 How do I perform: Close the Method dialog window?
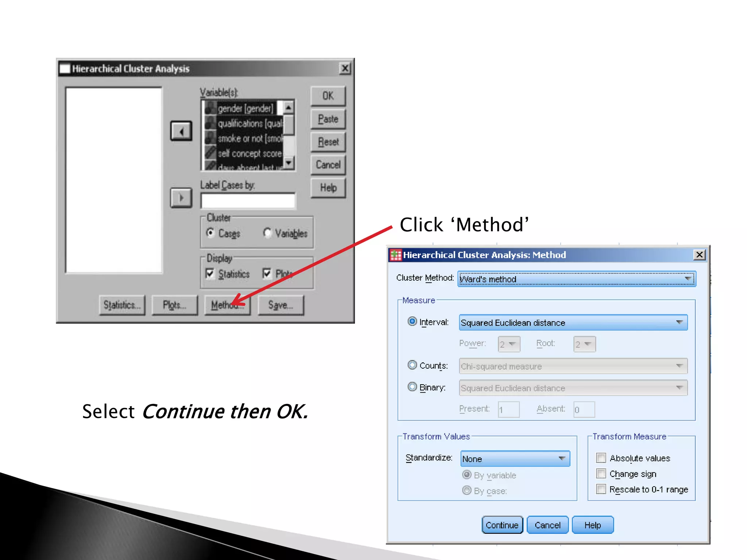(699, 254)
